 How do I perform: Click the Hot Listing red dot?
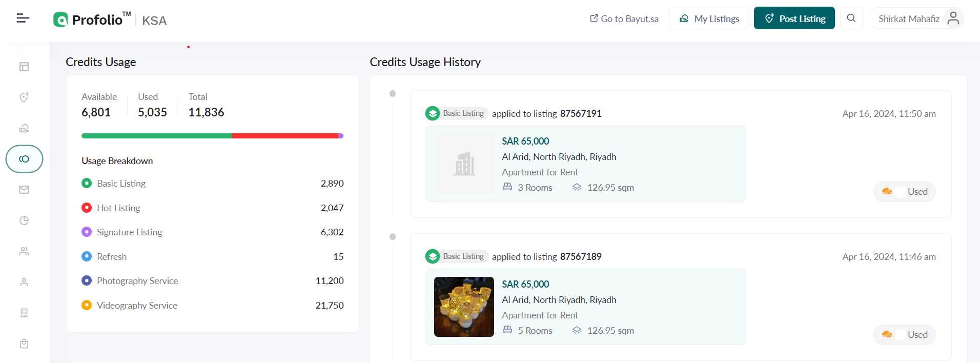pyautogui.click(x=87, y=208)
